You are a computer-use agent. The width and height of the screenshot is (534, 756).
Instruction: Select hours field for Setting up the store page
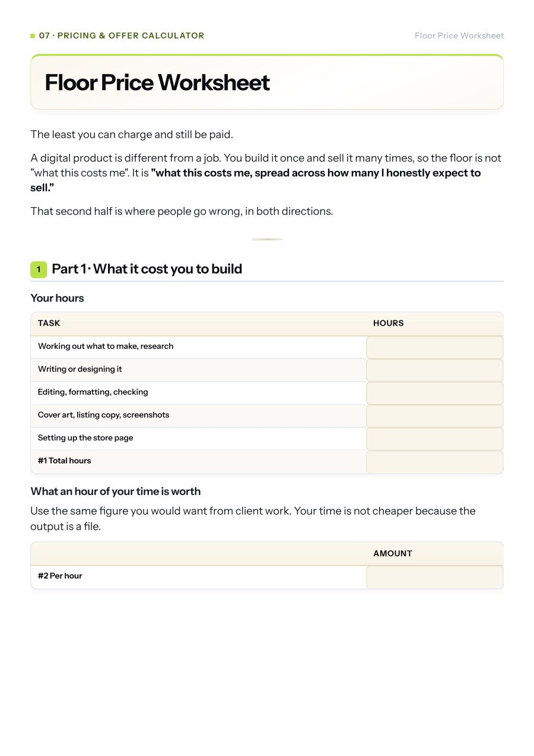434,439
